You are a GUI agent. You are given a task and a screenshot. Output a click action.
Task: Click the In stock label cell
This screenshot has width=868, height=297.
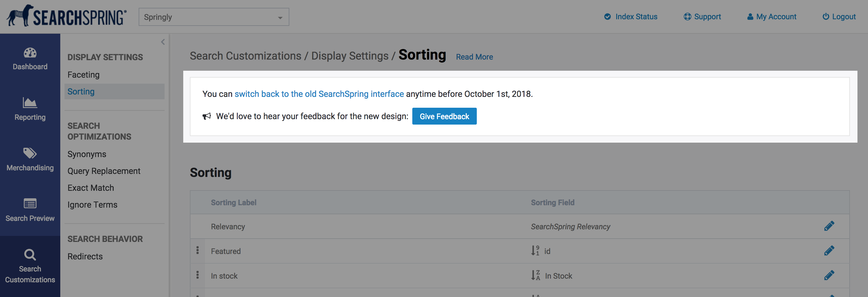point(224,276)
